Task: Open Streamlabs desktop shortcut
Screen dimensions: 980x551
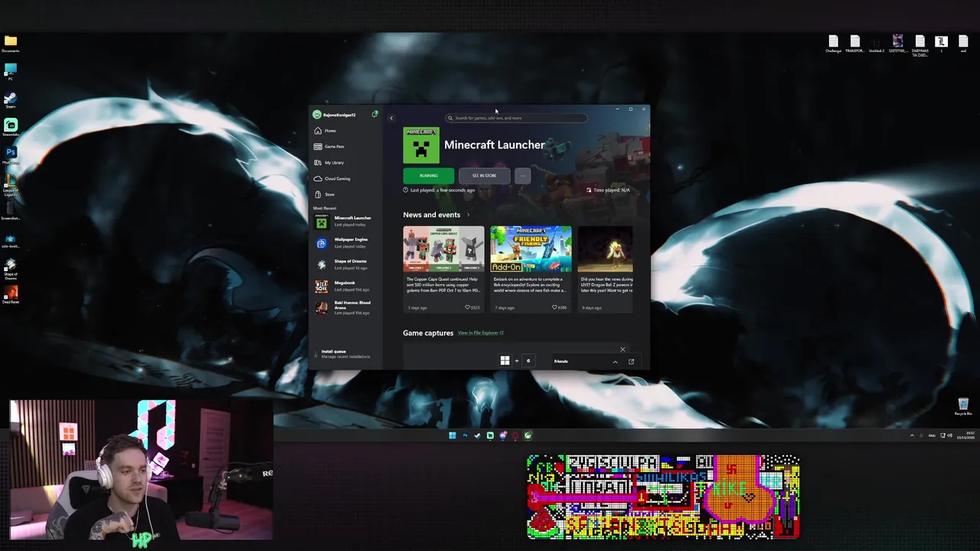Action: pyautogui.click(x=11, y=127)
